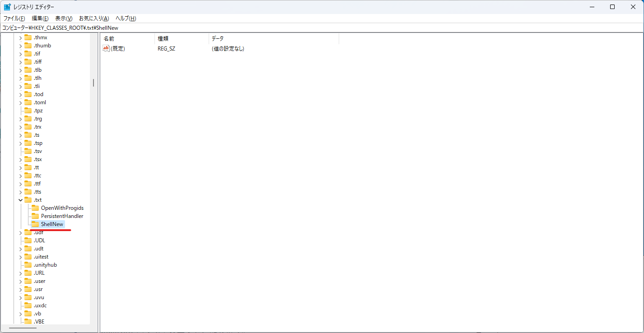Screen dimensions: 644x333
Task: Click the Registry Editor icon in the title bar
Action: 7,6
